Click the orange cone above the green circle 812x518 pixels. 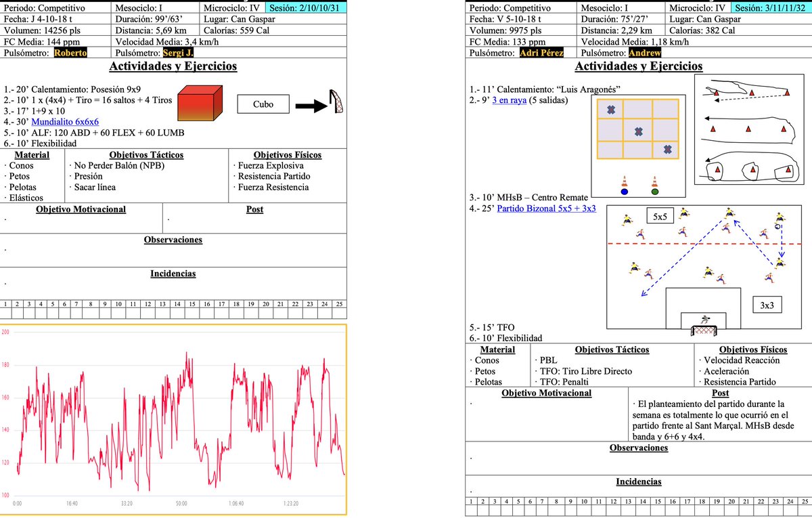[x=654, y=181]
